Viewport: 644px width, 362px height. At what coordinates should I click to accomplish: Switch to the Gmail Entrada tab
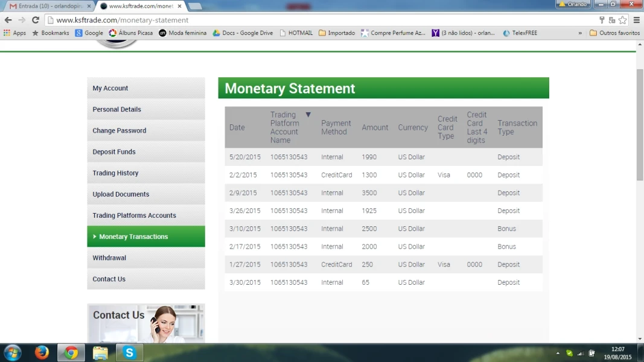point(48,6)
